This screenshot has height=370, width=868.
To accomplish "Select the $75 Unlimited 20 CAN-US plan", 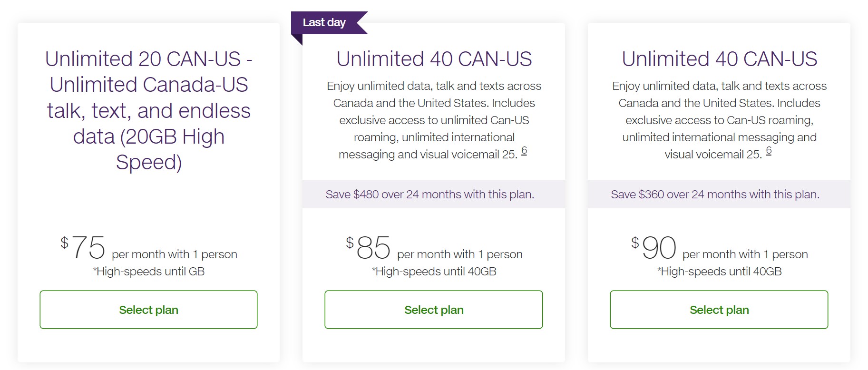I will 148,310.
